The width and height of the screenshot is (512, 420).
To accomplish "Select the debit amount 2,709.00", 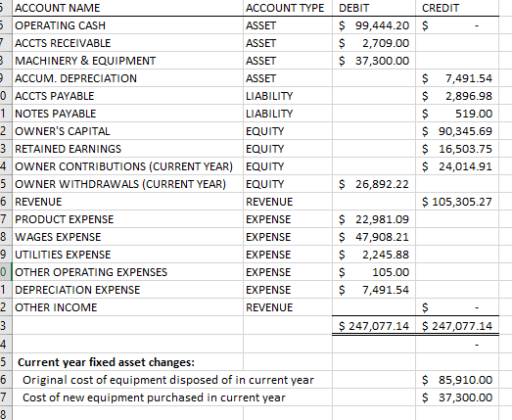I will [374, 43].
